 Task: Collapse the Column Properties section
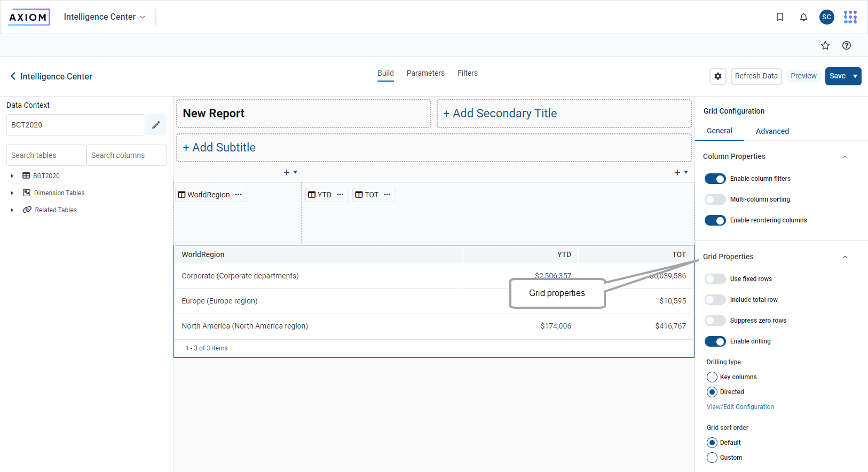pyautogui.click(x=845, y=157)
